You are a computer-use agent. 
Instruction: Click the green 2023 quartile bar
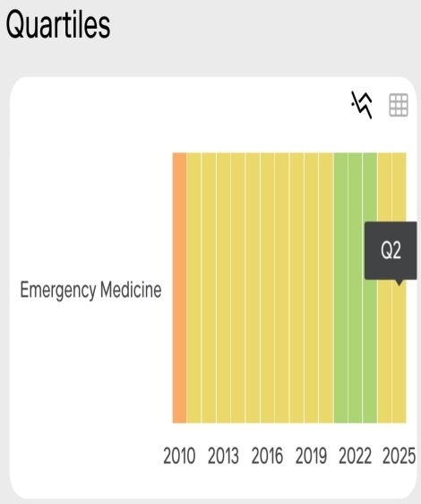[370, 288]
